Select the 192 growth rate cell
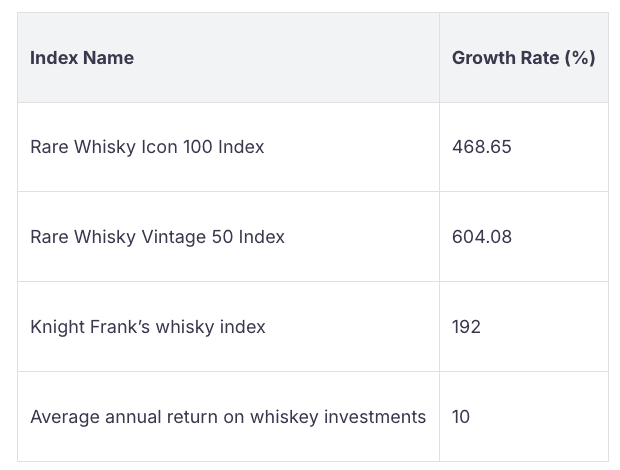 (466, 327)
